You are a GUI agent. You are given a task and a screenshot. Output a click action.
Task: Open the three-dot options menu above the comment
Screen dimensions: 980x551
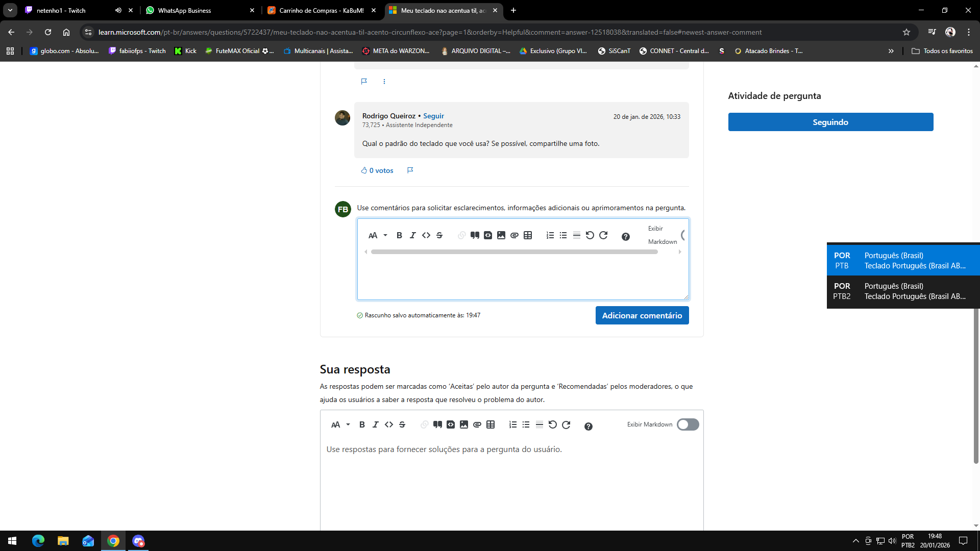(384, 82)
